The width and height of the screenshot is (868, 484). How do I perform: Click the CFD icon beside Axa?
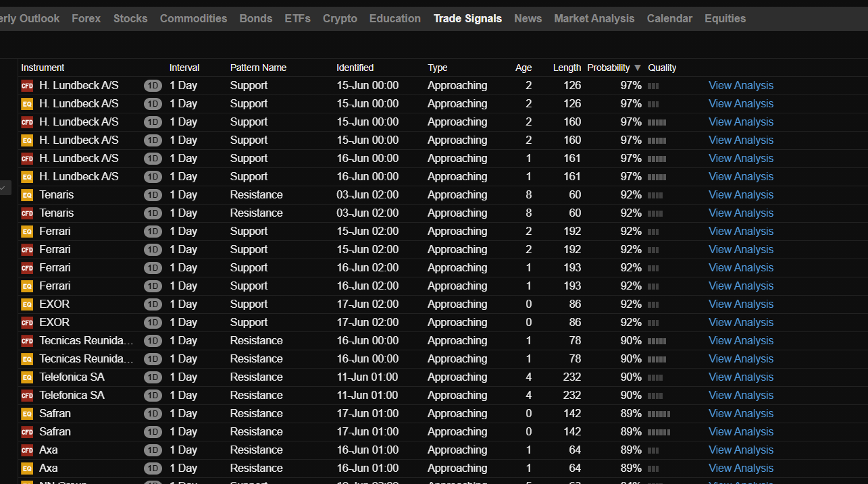[x=27, y=450]
